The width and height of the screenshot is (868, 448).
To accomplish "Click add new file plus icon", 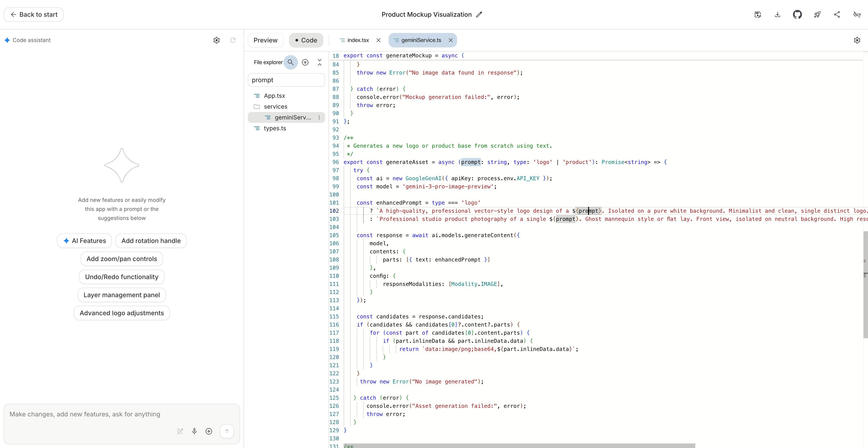I will click(x=305, y=62).
